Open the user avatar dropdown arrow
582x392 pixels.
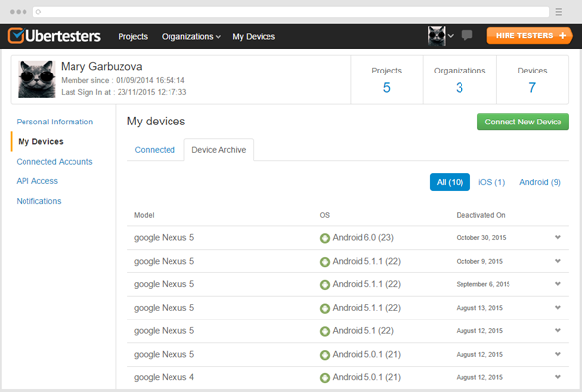tap(451, 36)
